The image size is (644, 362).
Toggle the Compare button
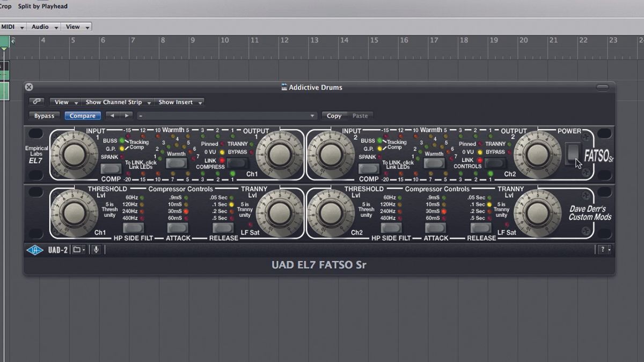tap(83, 115)
